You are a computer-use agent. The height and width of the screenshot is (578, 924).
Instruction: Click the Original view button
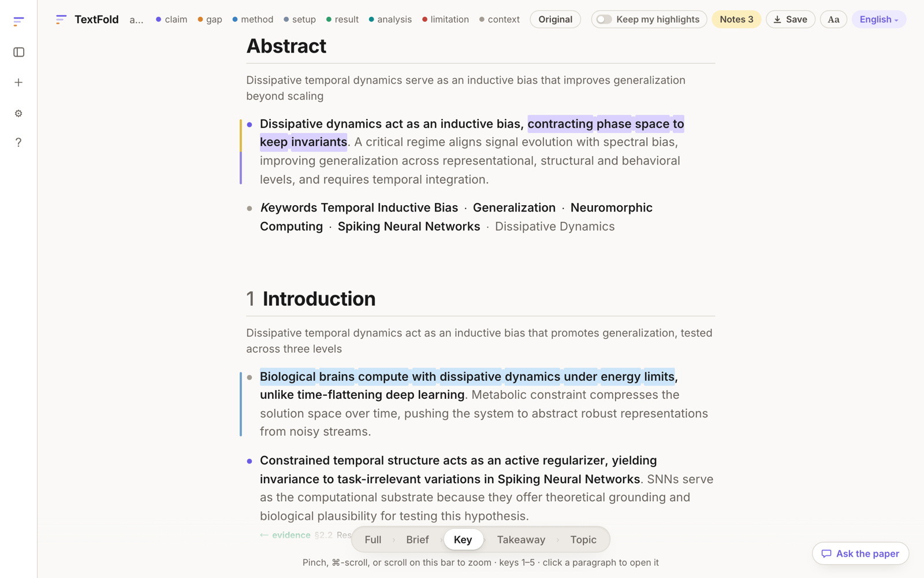click(x=555, y=20)
